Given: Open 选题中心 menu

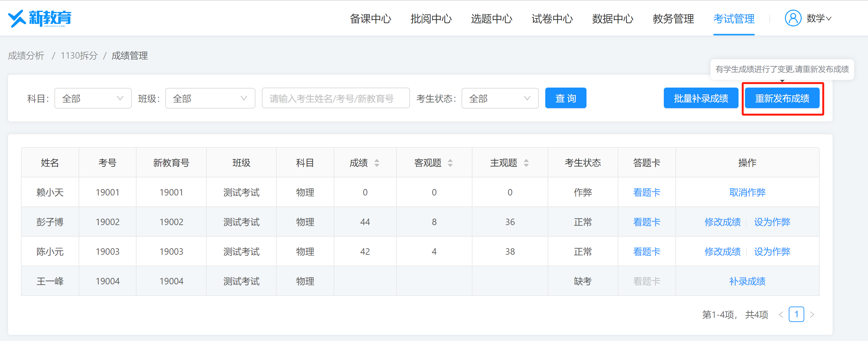Looking at the screenshot, I should point(491,19).
